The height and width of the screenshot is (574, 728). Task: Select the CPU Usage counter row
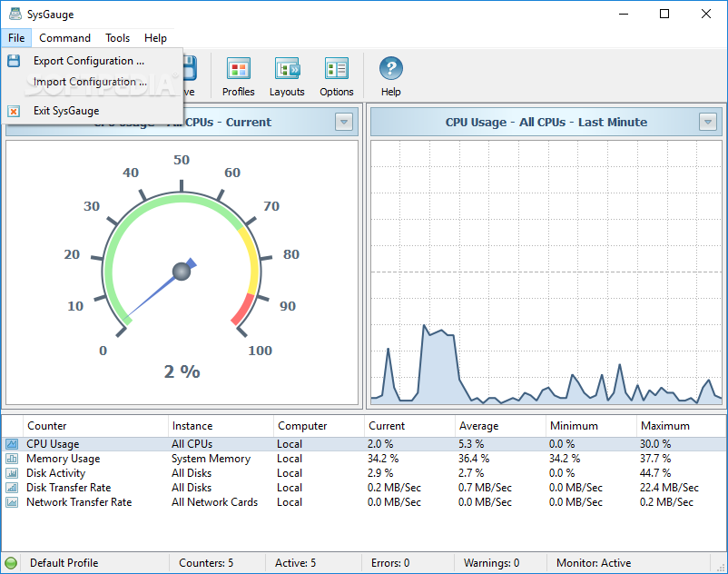[364, 444]
